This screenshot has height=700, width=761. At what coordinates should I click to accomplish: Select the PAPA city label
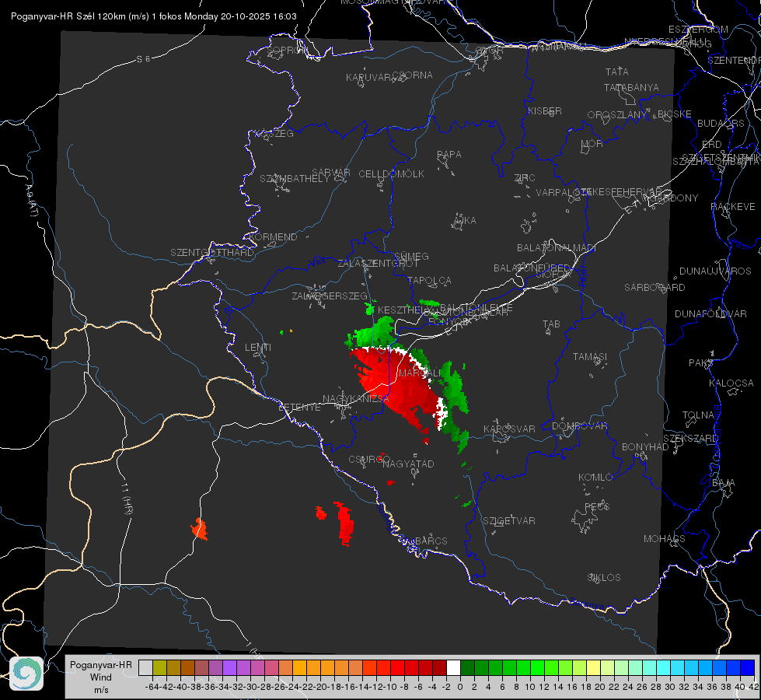pos(449,155)
